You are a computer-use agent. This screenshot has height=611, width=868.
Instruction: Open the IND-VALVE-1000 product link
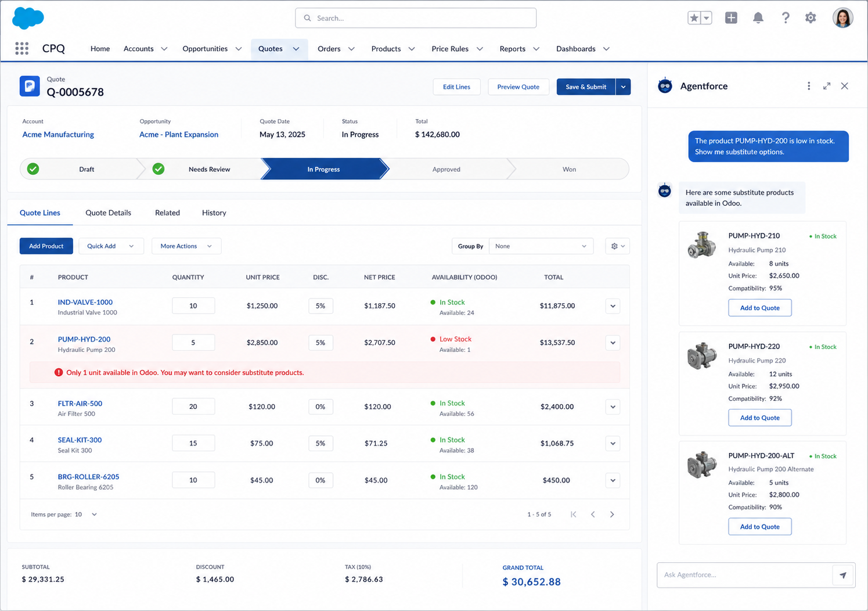pyautogui.click(x=85, y=302)
